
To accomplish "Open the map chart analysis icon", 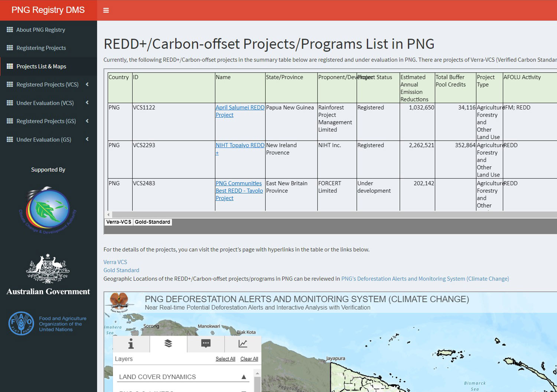I will pyautogui.click(x=243, y=344).
